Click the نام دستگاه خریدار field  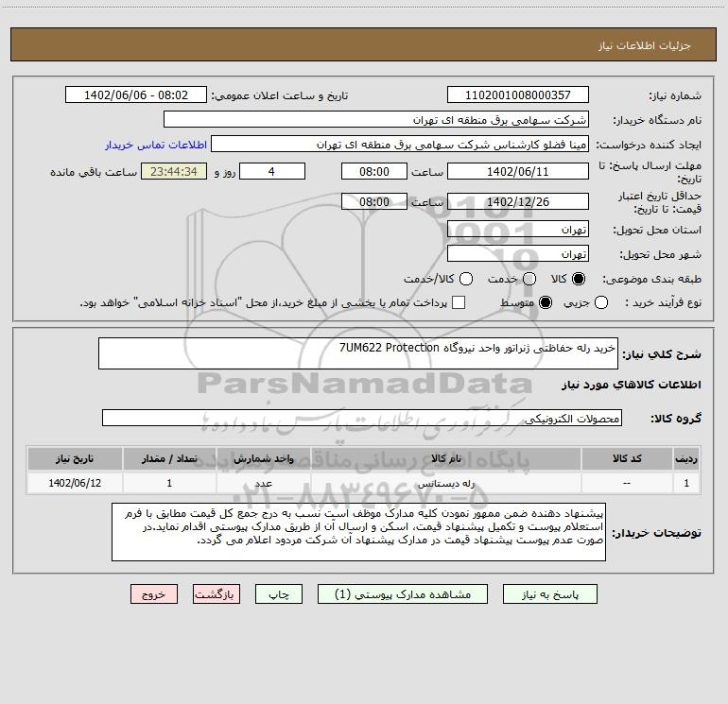coord(376,119)
